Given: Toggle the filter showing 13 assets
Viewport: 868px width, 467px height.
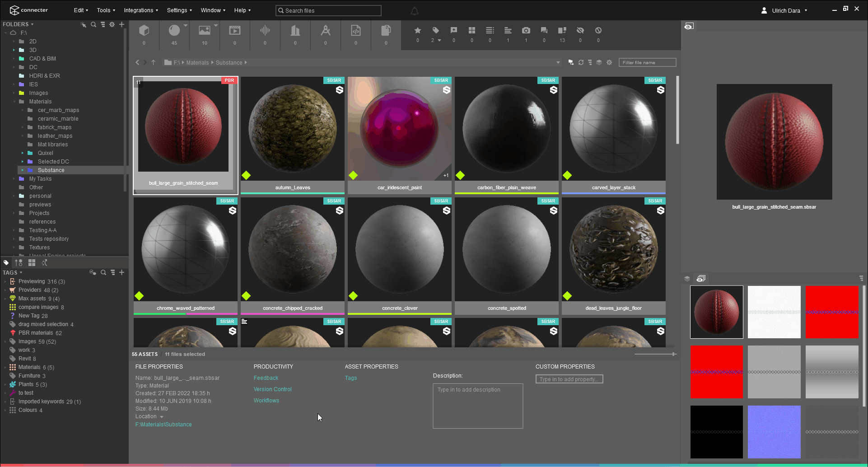Looking at the screenshot, I should click(562, 30).
